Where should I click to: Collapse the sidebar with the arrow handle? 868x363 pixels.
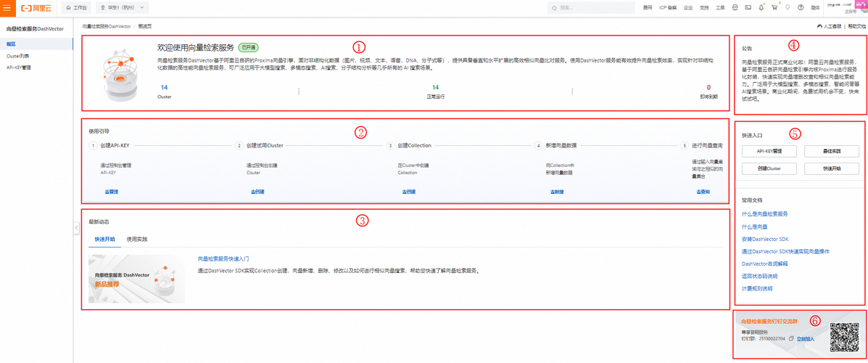click(x=76, y=227)
